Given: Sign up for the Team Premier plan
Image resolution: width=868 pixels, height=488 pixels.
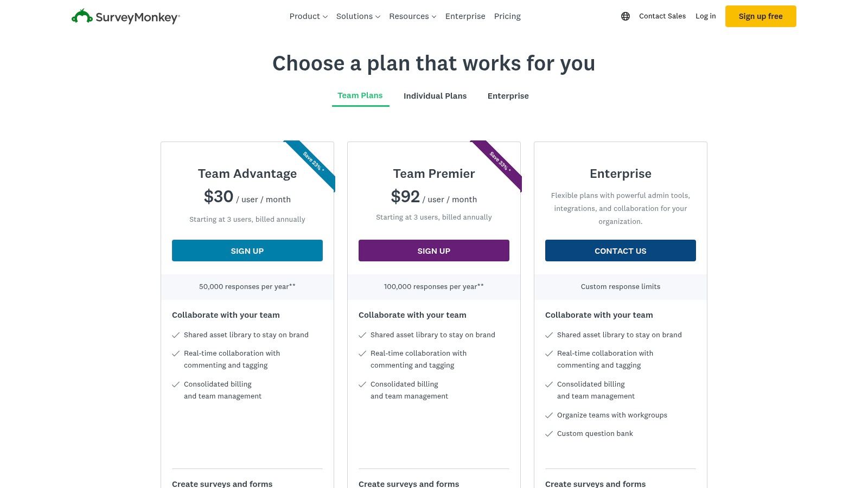Looking at the screenshot, I should tap(433, 251).
